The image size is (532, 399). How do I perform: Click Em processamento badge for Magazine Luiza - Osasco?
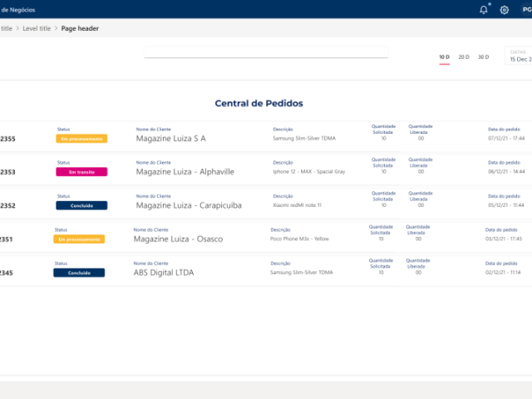click(x=79, y=239)
